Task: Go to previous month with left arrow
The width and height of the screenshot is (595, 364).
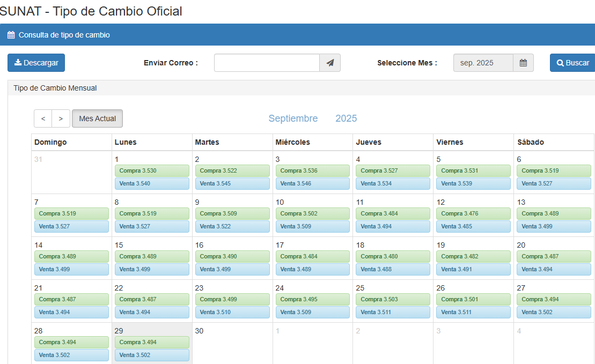Action: point(43,118)
